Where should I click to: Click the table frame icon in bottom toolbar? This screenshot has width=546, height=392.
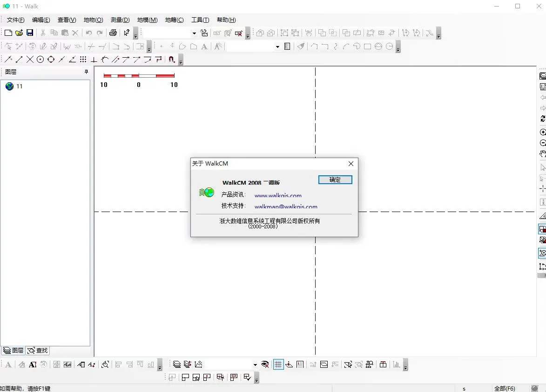[383, 364]
